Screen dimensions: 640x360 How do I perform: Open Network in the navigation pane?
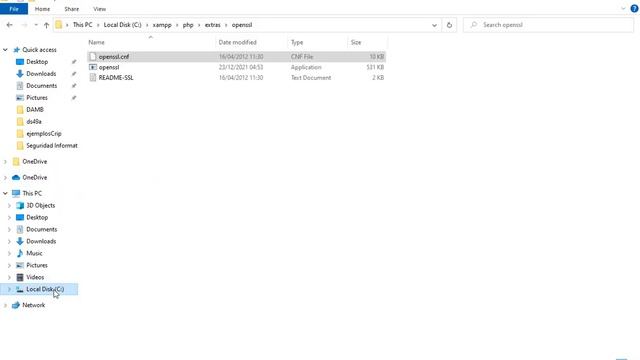pyautogui.click(x=33, y=305)
